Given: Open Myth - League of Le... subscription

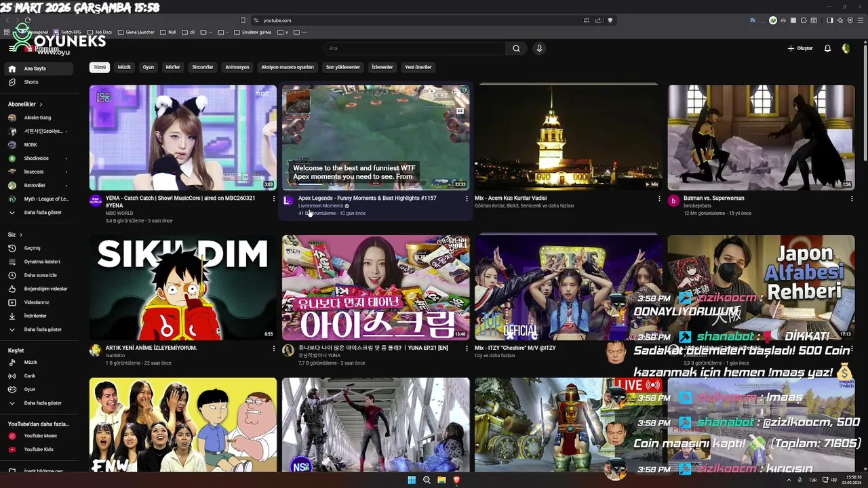Looking at the screenshot, I should point(39,199).
